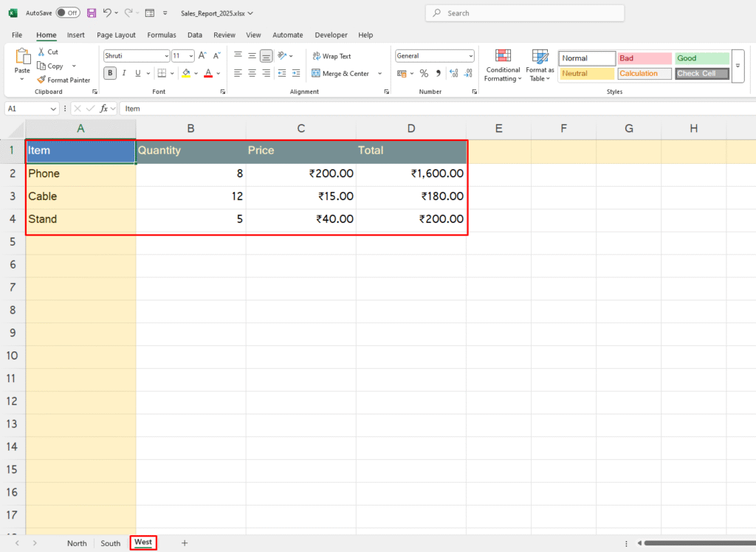The width and height of the screenshot is (756, 552).
Task: Open the General number format dropdown
Action: point(435,55)
